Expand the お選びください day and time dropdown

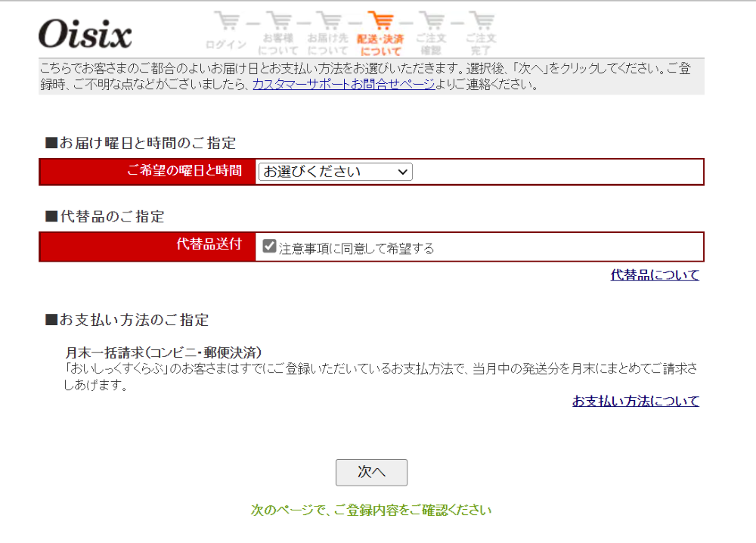[335, 172]
